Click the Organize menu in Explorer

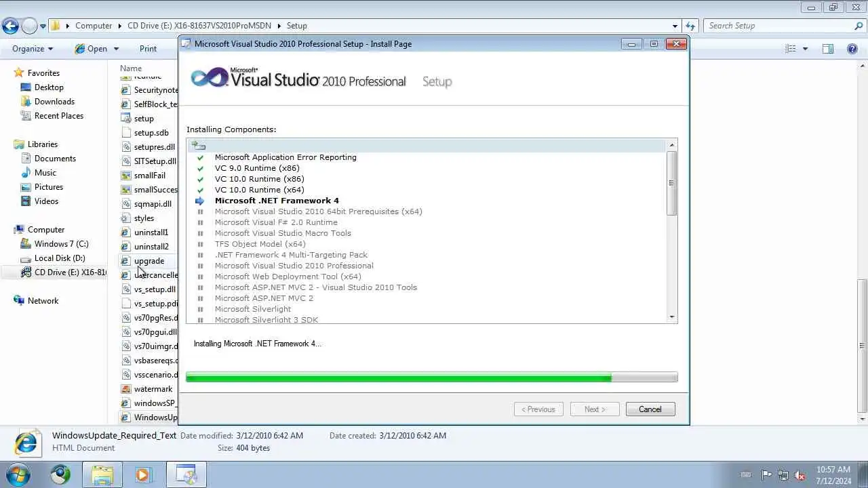[32, 49]
